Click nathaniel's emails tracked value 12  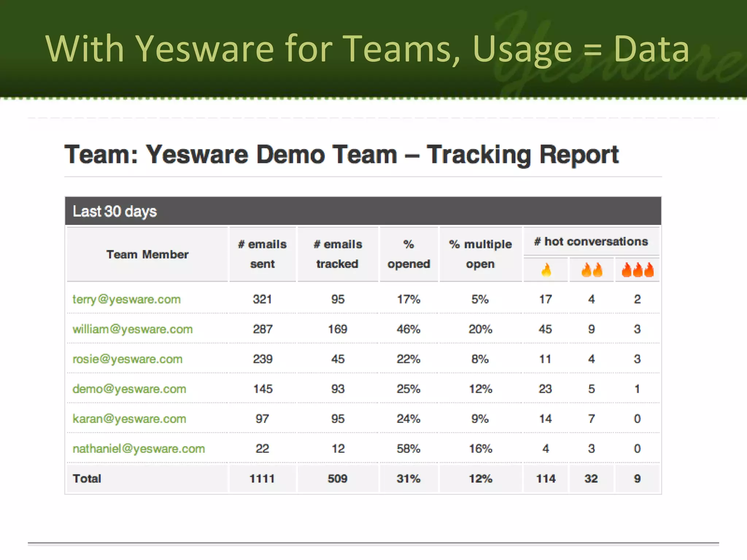point(338,449)
